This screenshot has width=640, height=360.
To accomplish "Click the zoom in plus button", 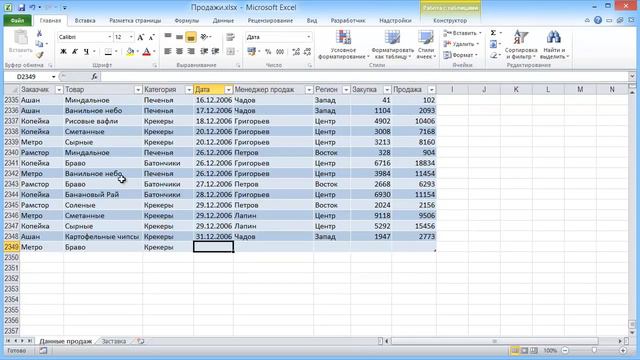I will [x=623, y=351].
